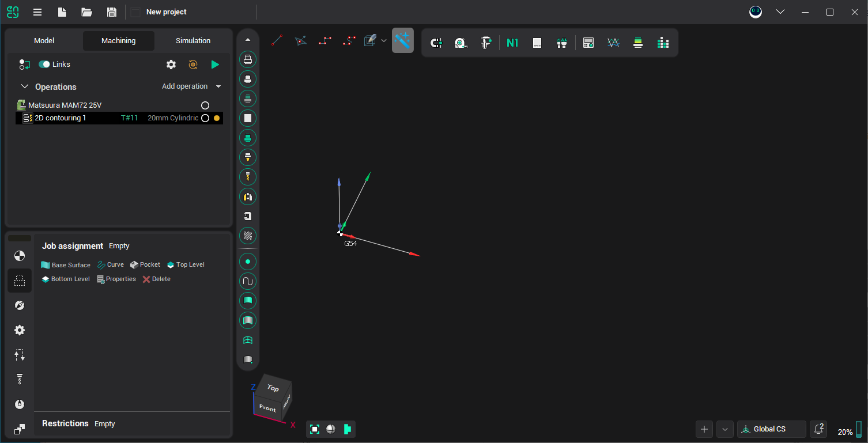
Task: Open the Global CS selector
Action: (771, 429)
